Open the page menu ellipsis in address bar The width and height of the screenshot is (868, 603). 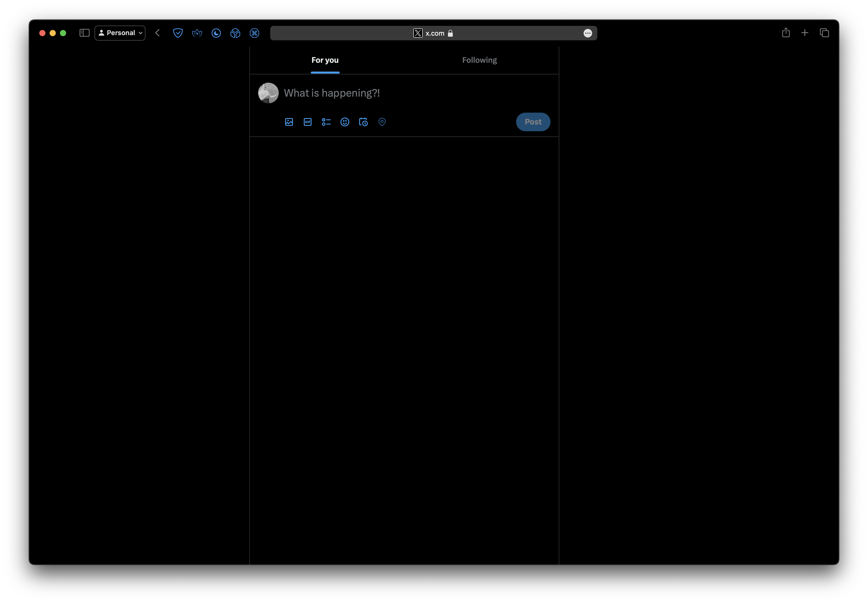[x=587, y=33]
